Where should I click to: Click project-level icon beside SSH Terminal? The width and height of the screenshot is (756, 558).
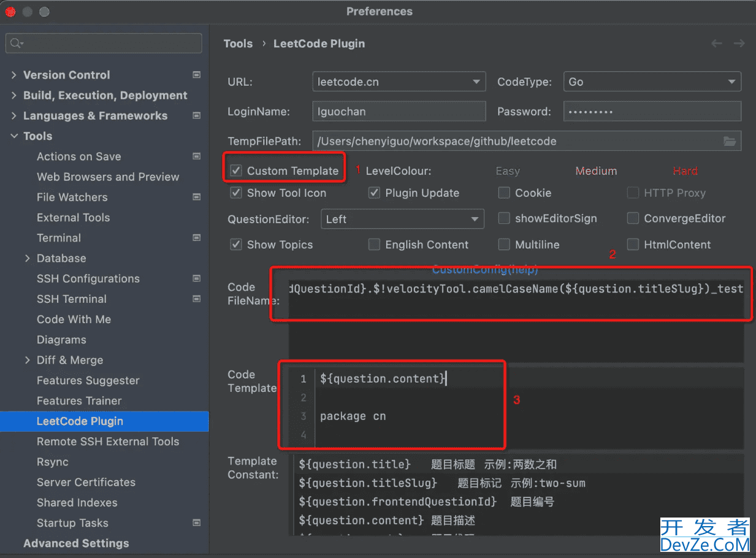point(197,299)
